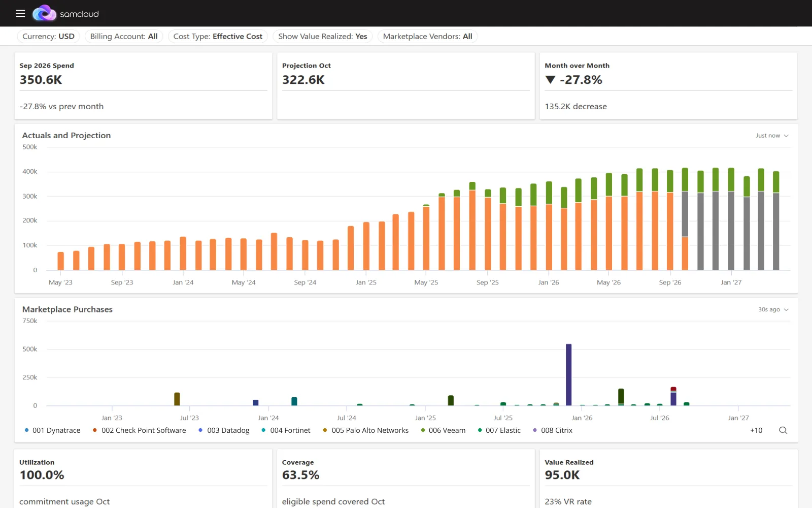
Task: Toggle 008 Citrix legend series
Action: (553, 430)
